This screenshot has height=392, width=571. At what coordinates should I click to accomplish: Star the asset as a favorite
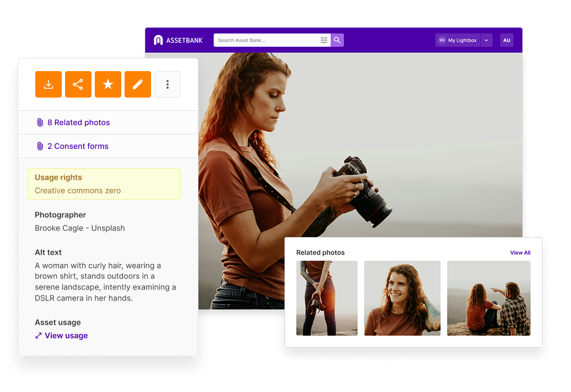click(x=108, y=84)
